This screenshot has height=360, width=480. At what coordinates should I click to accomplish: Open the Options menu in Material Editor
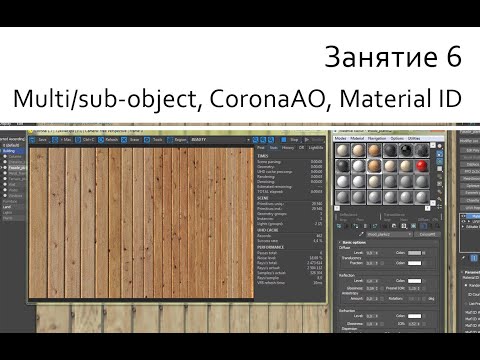point(397,138)
